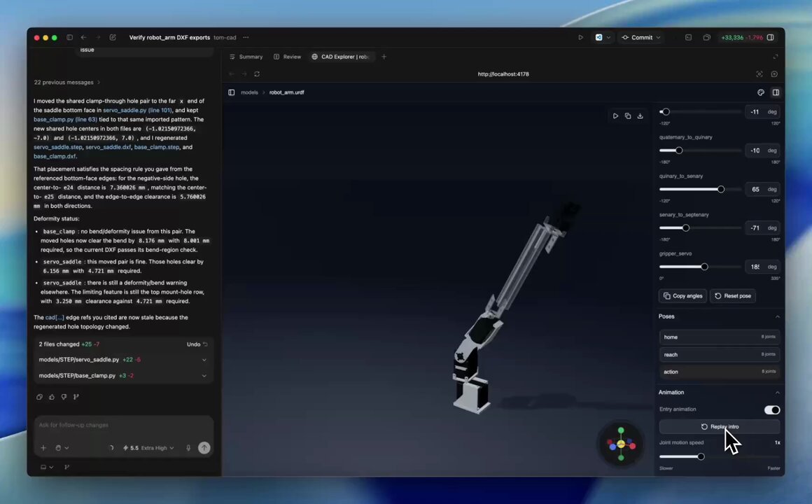Viewport: 812px width, 504px height.
Task: Toggle the CAD Explorer inspector panel
Action: click(x=776, y=92)
